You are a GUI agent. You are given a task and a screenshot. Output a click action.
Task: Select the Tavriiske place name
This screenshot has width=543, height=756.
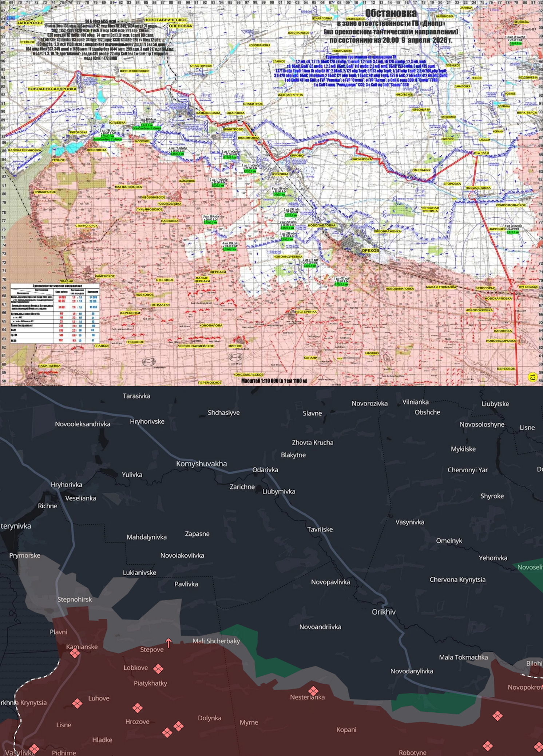tap(320, 529)
